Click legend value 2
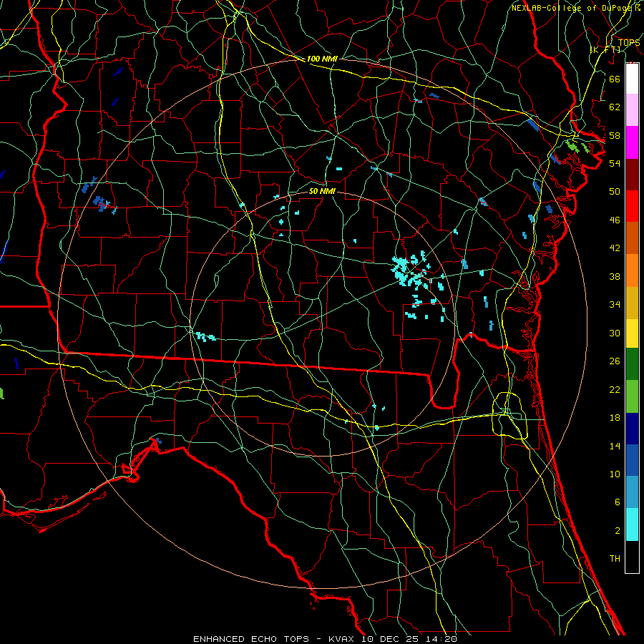The width and height of the screenshot is (644, 644). (617, 531)
